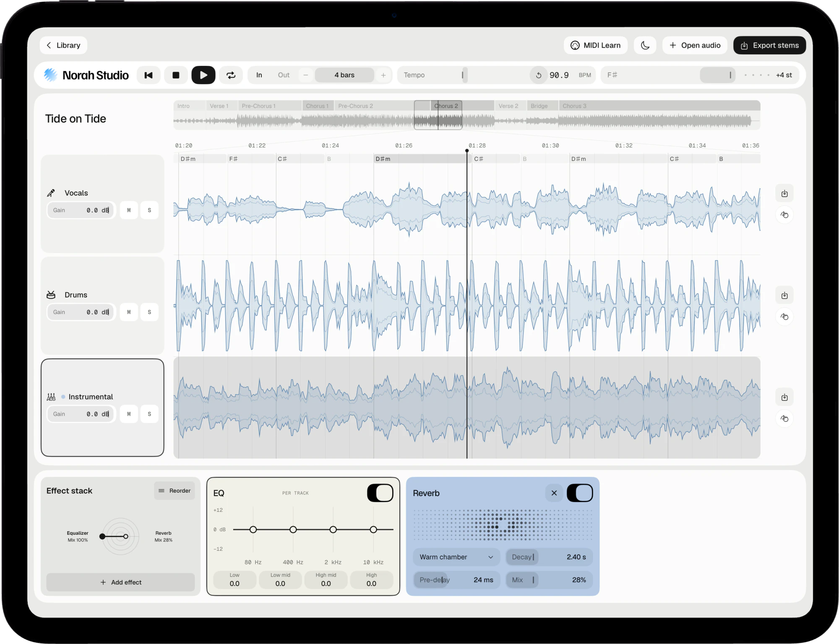The image size is (839, 644).
Task: Mute the Vocals track
Action: tap(129, 210)
